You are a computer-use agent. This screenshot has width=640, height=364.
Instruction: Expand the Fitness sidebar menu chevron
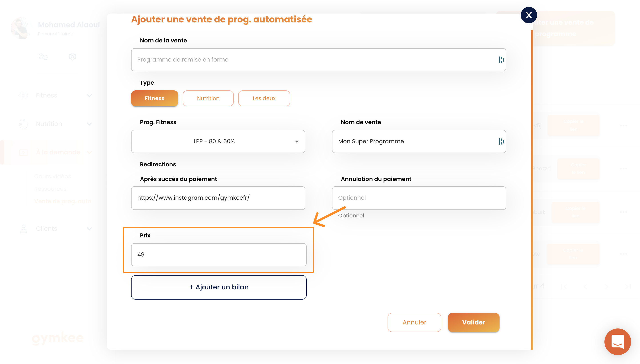point(89,95)
